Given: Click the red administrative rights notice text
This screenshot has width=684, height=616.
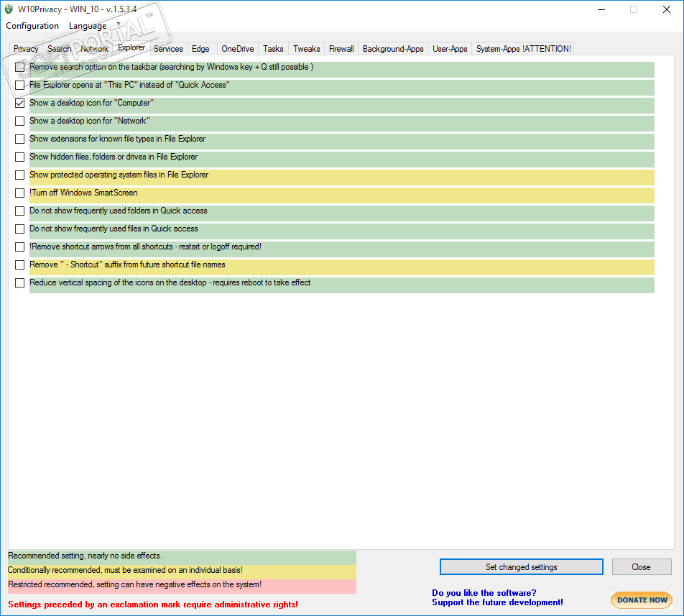Looking at the screenshot, I should [153, 604].
